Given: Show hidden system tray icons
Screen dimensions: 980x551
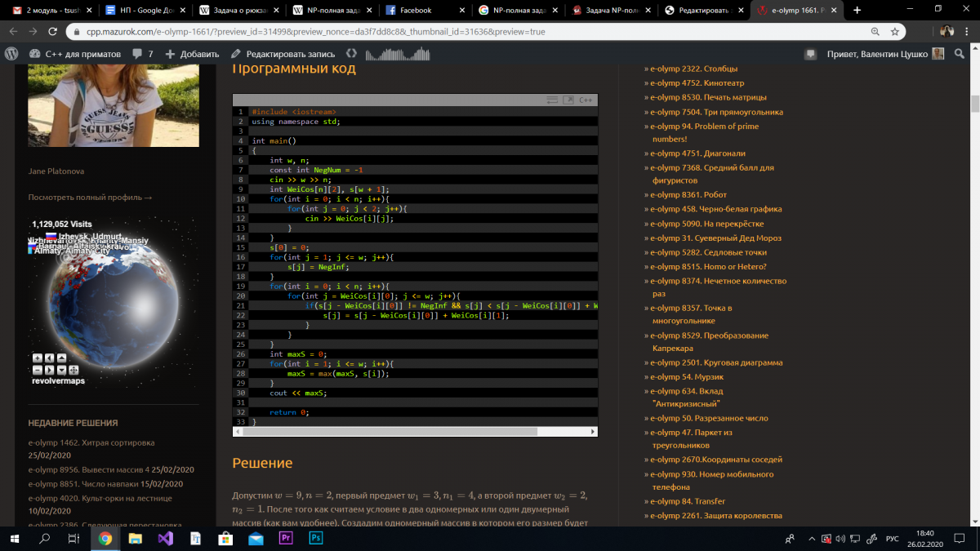Looking at the screenshot, I should point(810,538).
